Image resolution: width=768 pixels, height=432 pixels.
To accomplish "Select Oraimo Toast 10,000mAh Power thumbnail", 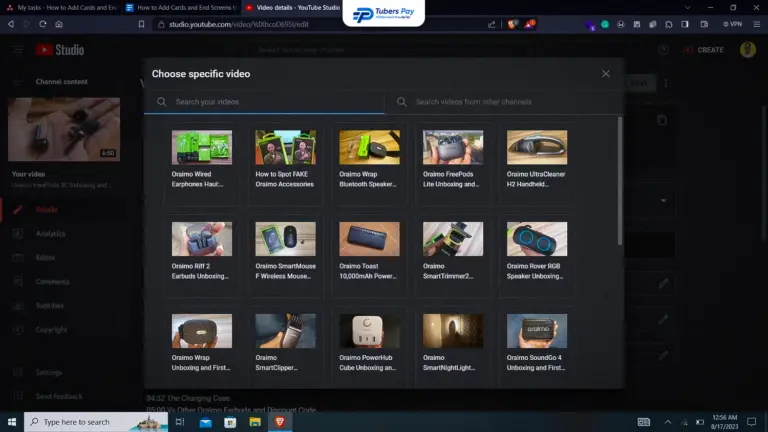I will click(369, 239).
